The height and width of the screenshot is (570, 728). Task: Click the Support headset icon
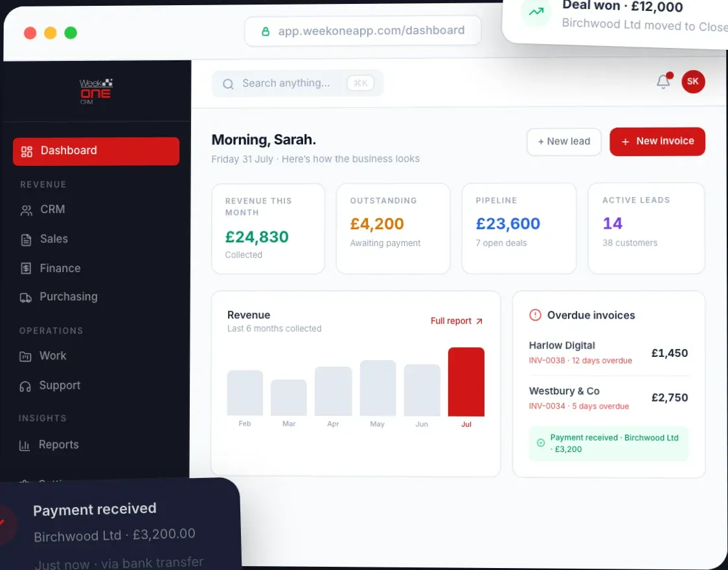[x=25, y=386]
